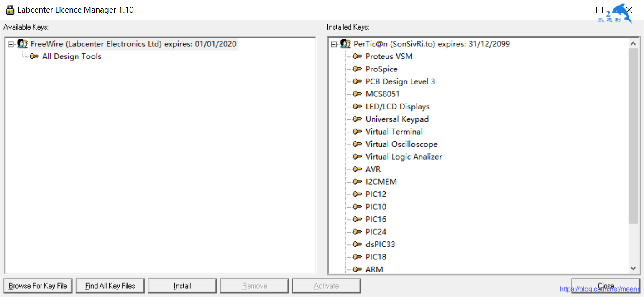Click scroll up arrow in Installed Keys

pos(633,43)
